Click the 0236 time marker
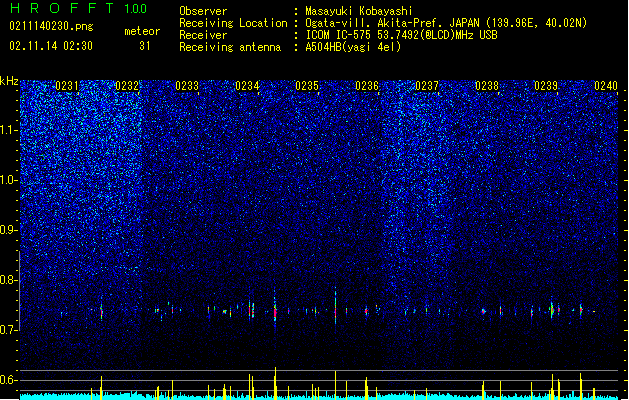 pyautogui.click(x=367, y=86)
